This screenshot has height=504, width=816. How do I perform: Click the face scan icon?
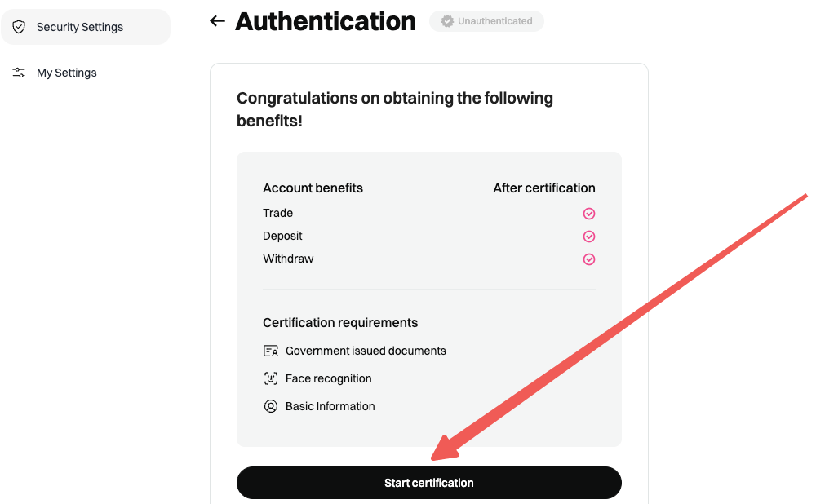(271, 378)
